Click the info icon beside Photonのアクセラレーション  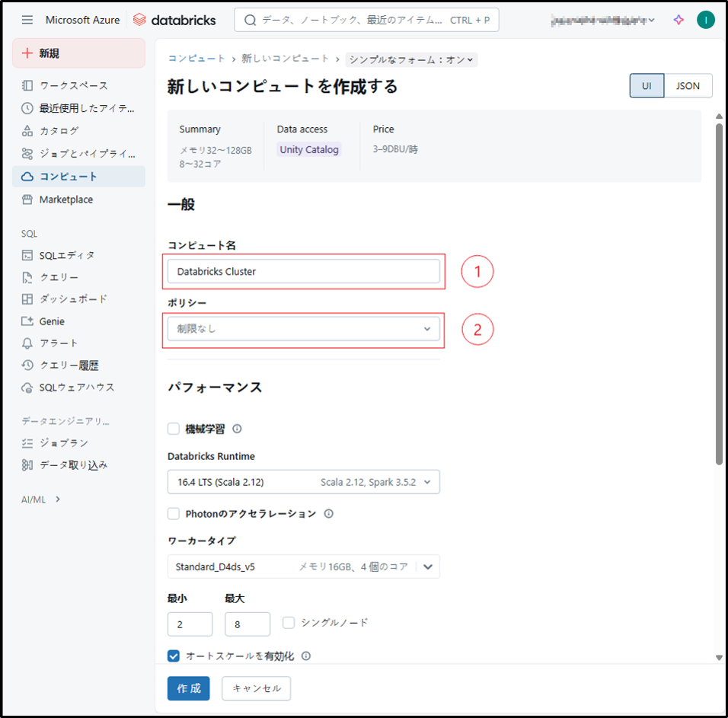click(x=329, y=514)
